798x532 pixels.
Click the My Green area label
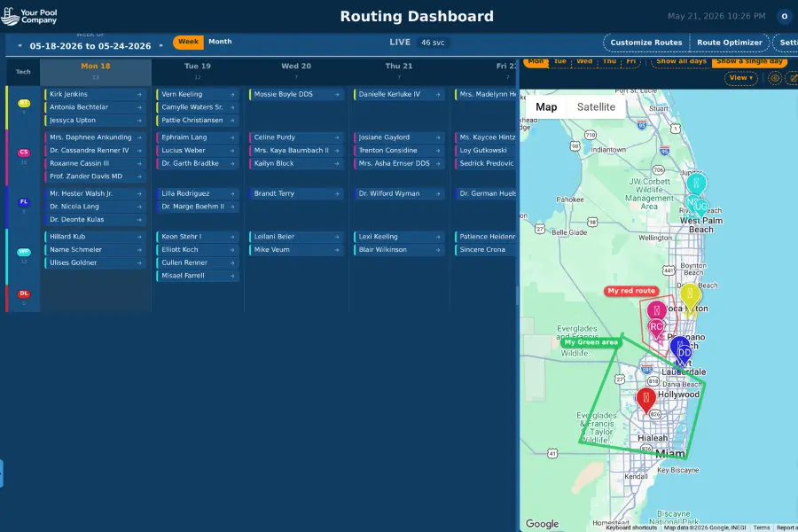pos(591,342)
